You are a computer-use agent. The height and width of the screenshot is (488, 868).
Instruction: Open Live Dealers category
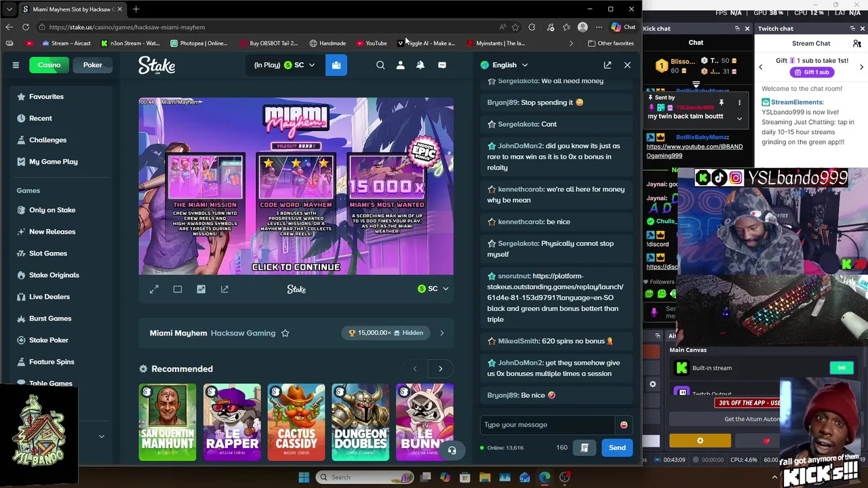(49, 297)
